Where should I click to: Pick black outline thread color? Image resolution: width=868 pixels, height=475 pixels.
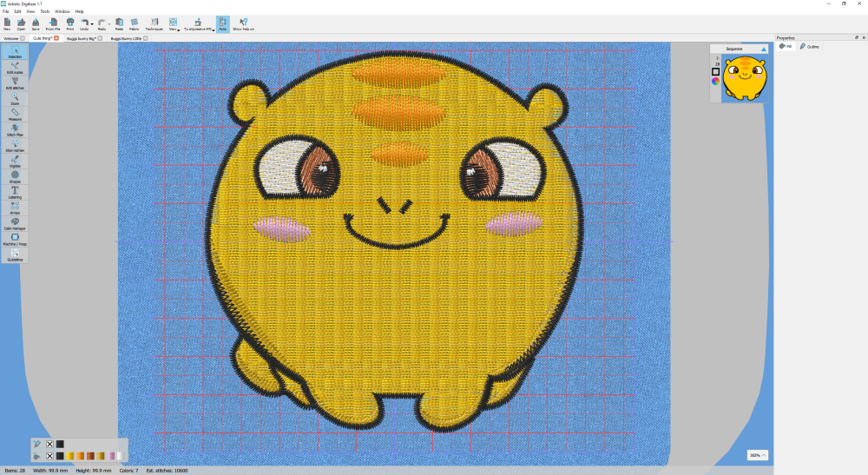coord(60,444)
